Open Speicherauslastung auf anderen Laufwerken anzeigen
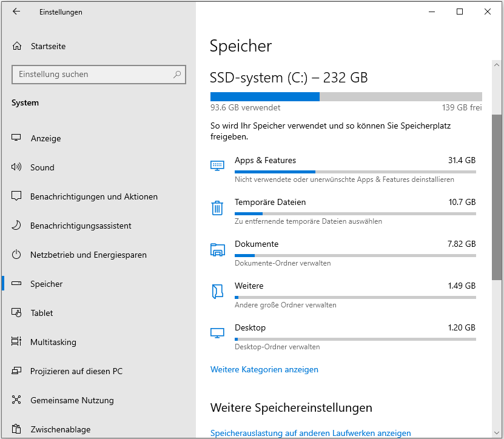 pos(310,433)
